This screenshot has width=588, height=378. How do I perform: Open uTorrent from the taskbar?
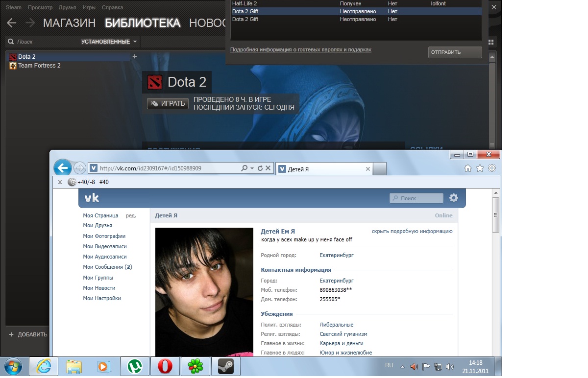coord(134,366)
